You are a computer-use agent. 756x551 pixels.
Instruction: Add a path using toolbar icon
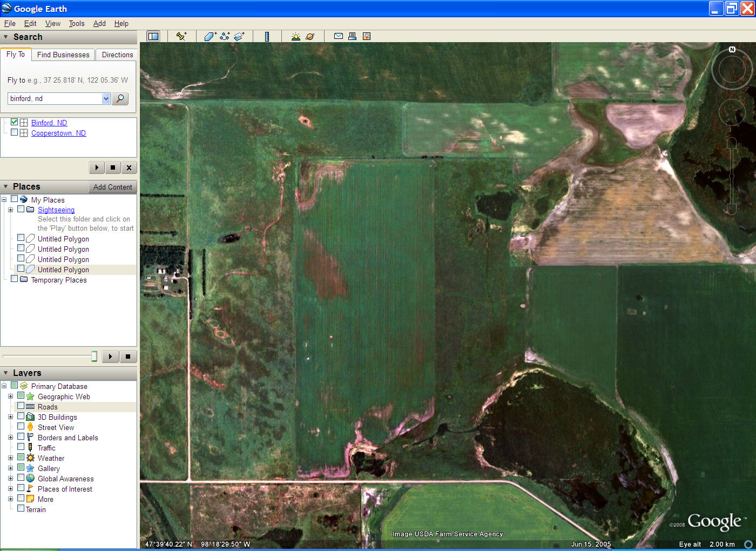click(225, 36)
